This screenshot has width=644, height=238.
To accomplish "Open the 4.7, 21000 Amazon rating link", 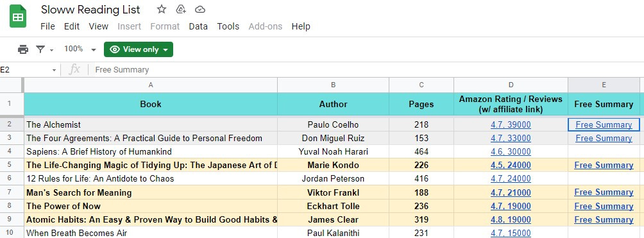I will coord(511,192).
